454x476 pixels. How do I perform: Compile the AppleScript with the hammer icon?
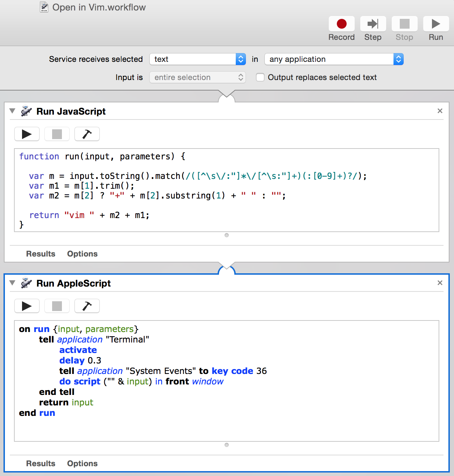(87, 306)
